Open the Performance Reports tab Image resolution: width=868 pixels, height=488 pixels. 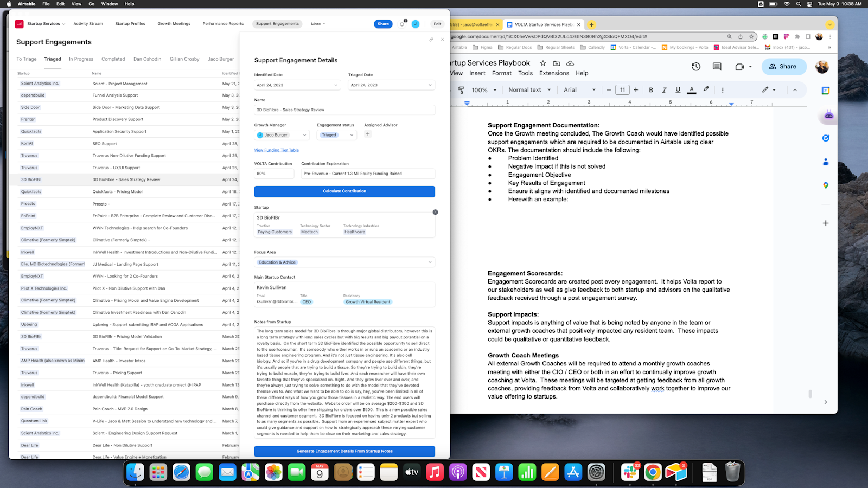[223, 24]
